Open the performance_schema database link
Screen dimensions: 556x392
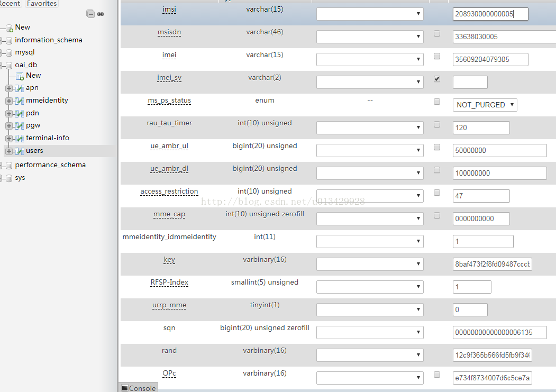point(50,165)
